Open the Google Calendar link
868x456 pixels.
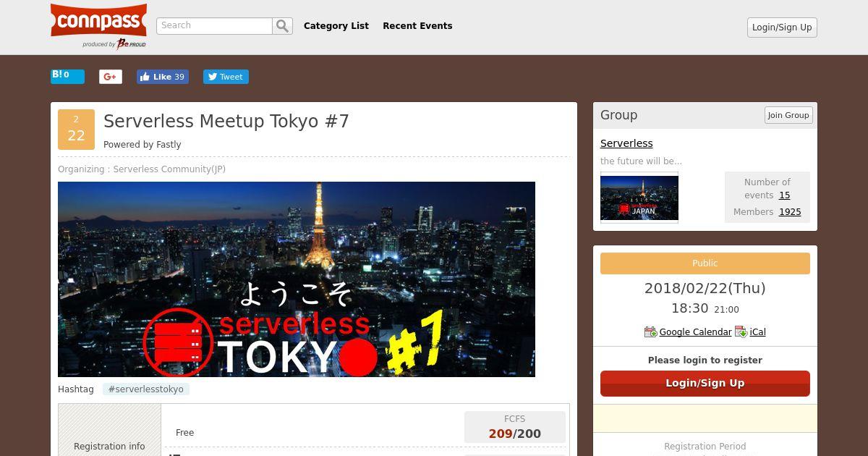[695, 332]
